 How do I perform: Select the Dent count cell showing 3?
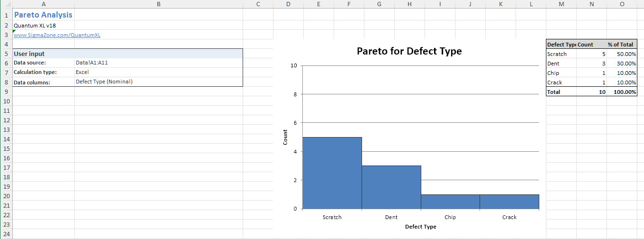tap(591, 63)
